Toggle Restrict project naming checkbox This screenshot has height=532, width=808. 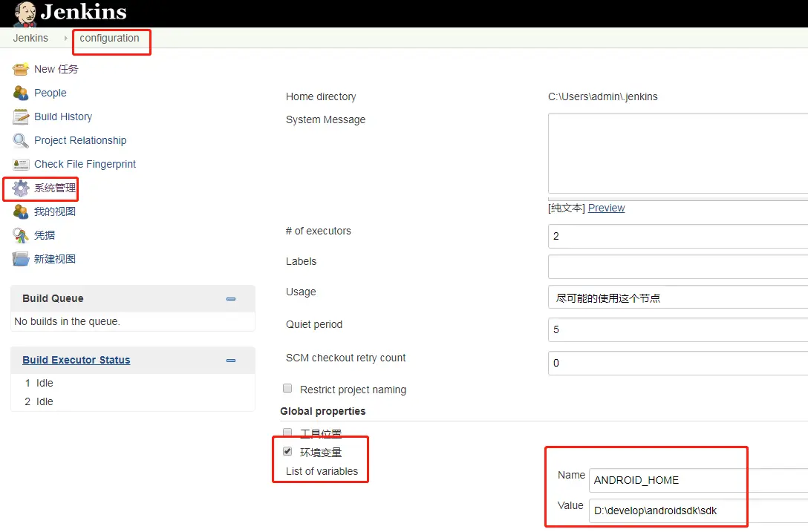click(x=287, y=388)
